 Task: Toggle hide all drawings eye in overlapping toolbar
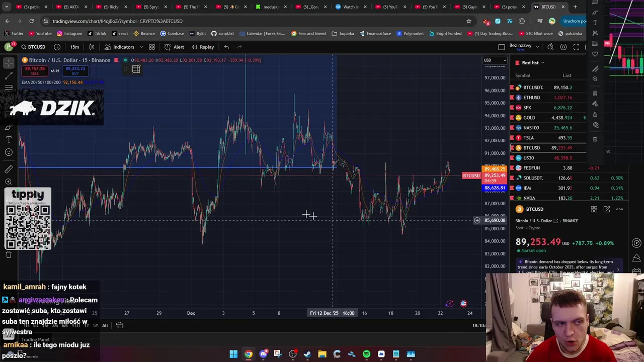pyautogui.click(x=595, y=125)
